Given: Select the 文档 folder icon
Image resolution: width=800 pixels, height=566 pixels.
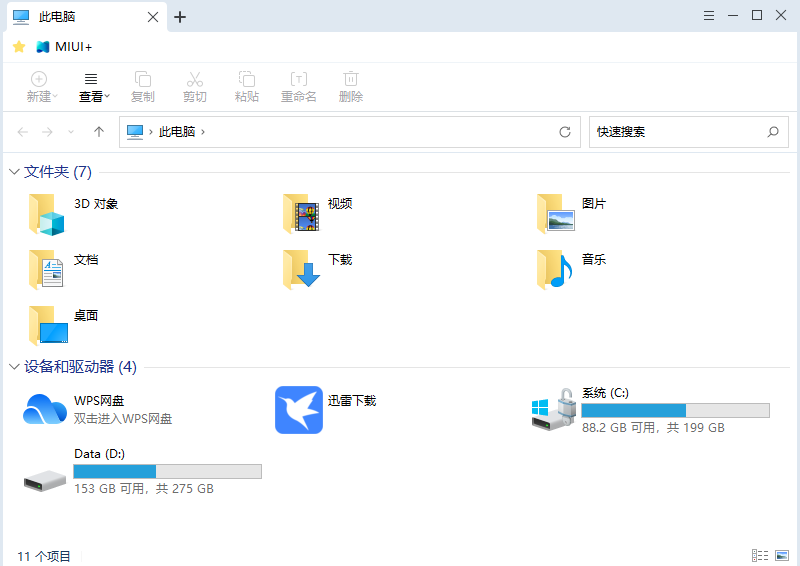Looking at the screenshot, I should (46, 270).
